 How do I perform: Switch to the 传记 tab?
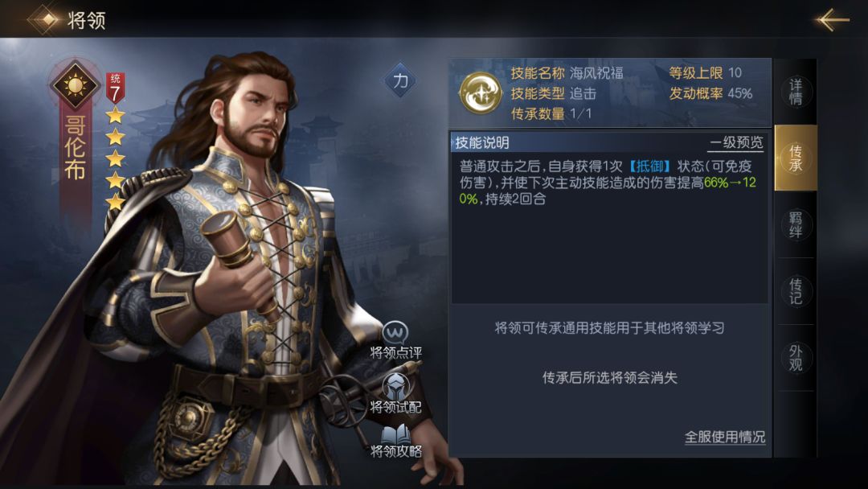[796, 291]
